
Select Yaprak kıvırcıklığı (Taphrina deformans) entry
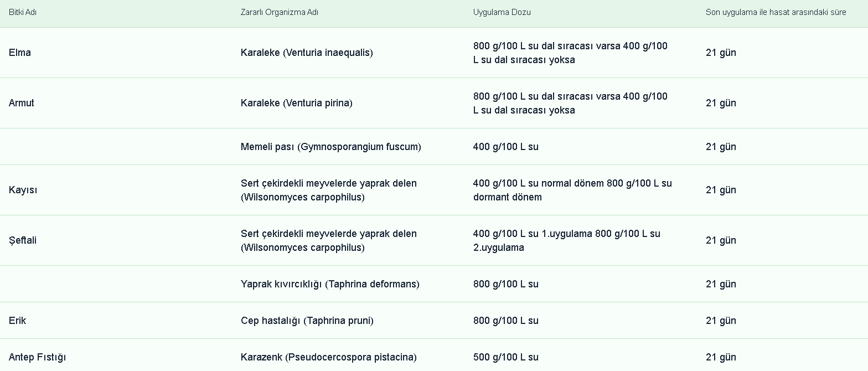(x=330, y=284)
